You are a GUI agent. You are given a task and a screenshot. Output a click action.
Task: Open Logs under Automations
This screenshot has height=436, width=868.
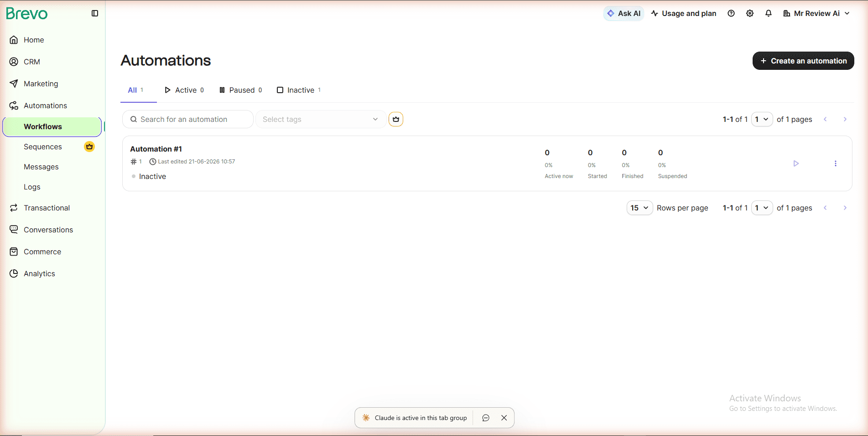(x=32, y=187)
